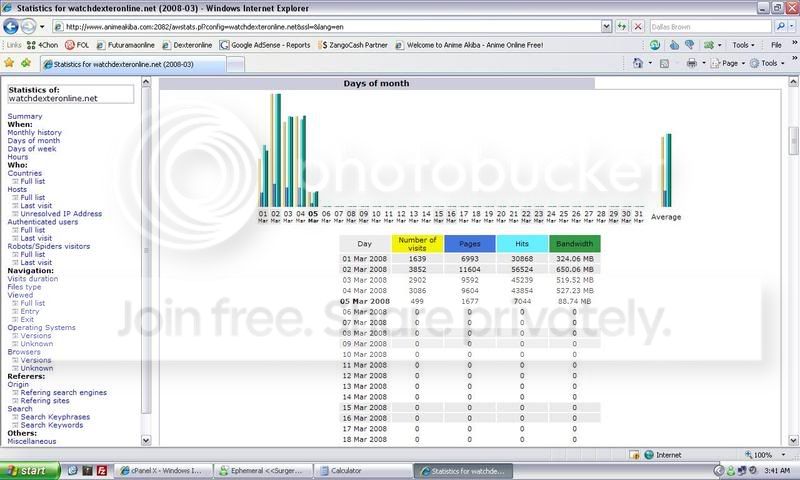
Task: Open Search Keywords link
Action: pyautogui.click(x=51, y=425)
